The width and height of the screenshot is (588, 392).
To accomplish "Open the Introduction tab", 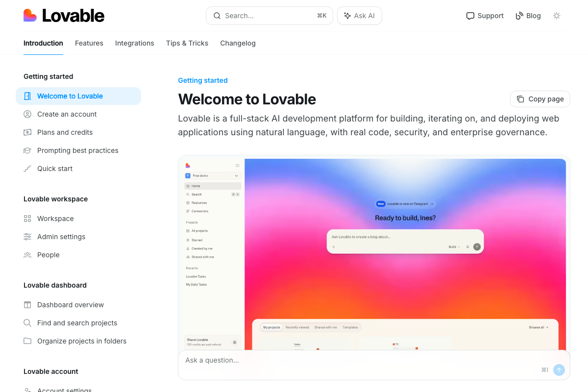I will coord(43,43).
